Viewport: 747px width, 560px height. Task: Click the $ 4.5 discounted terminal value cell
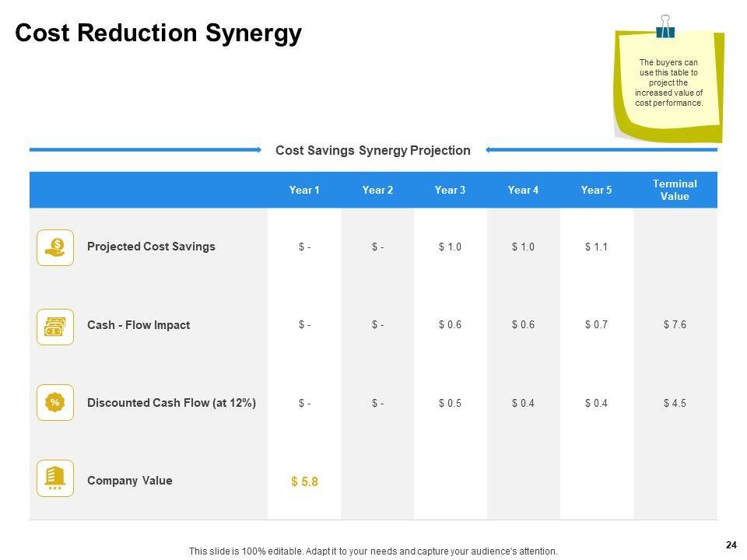pyautogui.click(x=675, y=403)
